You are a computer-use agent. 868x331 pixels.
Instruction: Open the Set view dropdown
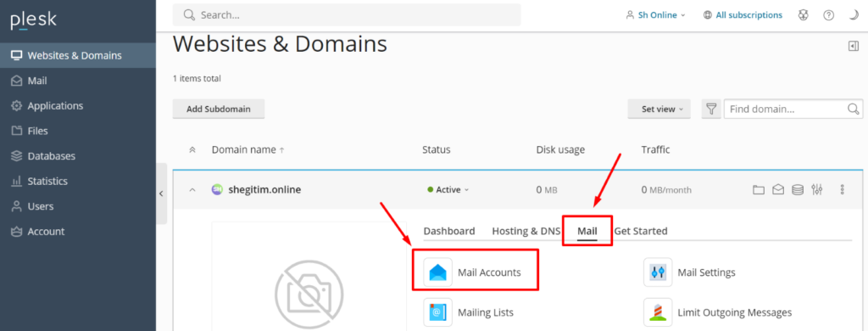click(662, 109)
